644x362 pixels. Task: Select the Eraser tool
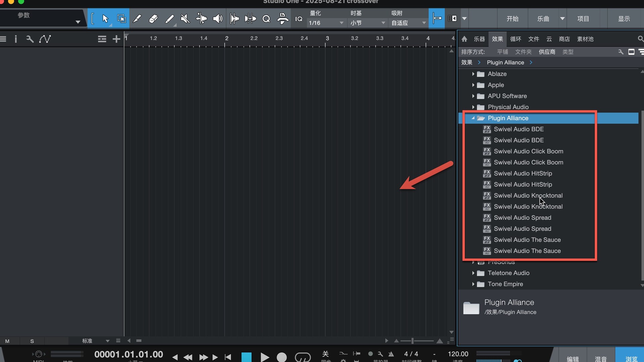tap(153, 18)
